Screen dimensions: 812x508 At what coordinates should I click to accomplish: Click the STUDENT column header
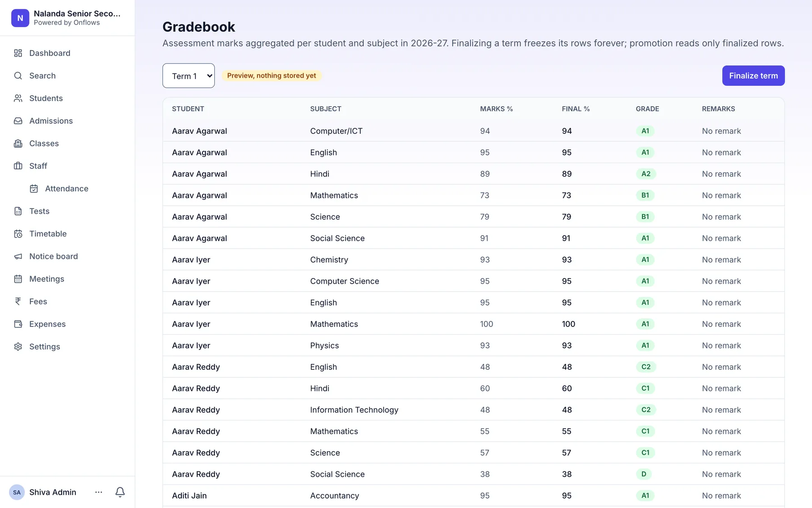[x=188, y=109]
